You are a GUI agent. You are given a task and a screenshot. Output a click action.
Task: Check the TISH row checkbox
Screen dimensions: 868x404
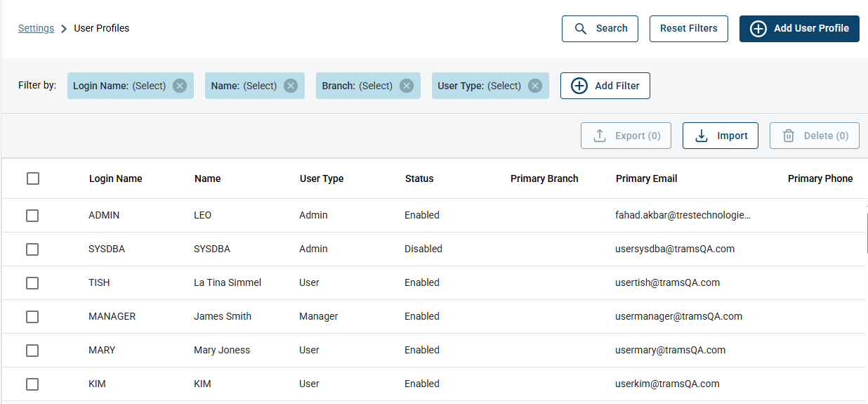[32, 283]
